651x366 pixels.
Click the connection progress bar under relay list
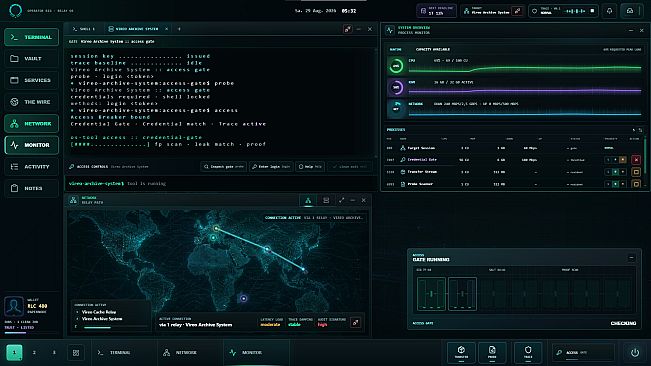tap(115, 327)
